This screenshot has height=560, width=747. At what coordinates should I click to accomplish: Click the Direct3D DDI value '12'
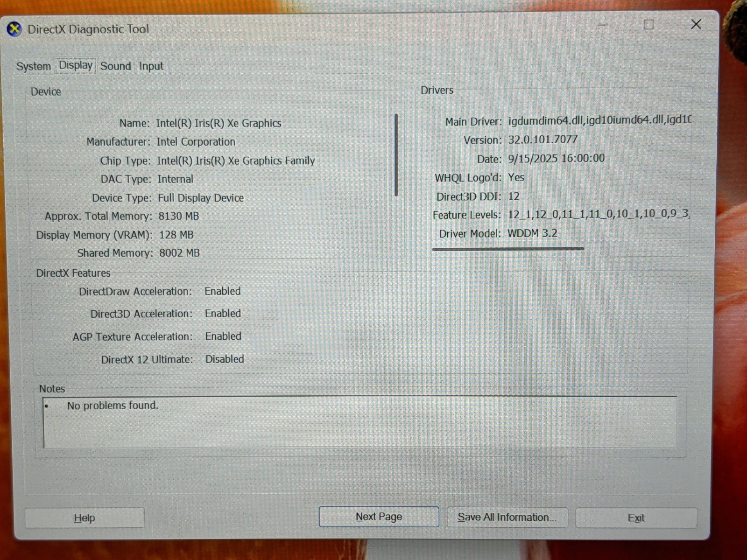[514, 196]
